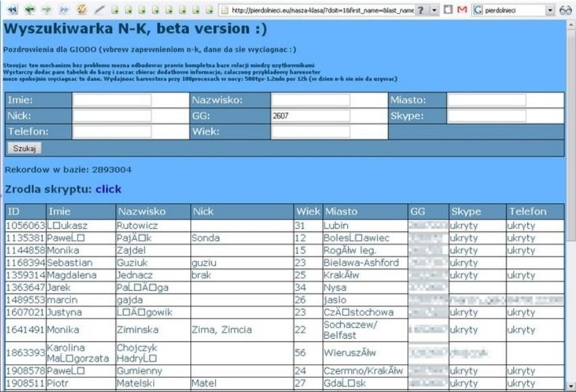The height and width of the screenshot is (392, 576).
Task: Focus the Imie input field
Action: tap(112, 101)
